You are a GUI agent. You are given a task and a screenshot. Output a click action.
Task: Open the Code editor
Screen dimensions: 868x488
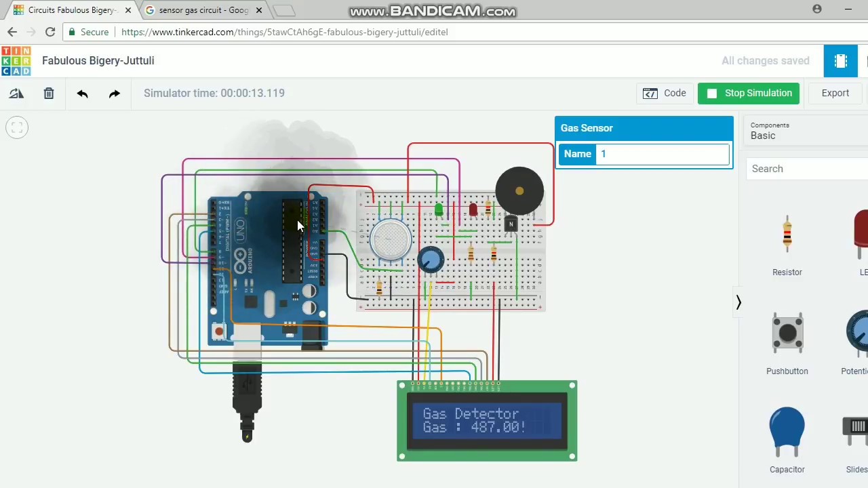click(665, 94)
